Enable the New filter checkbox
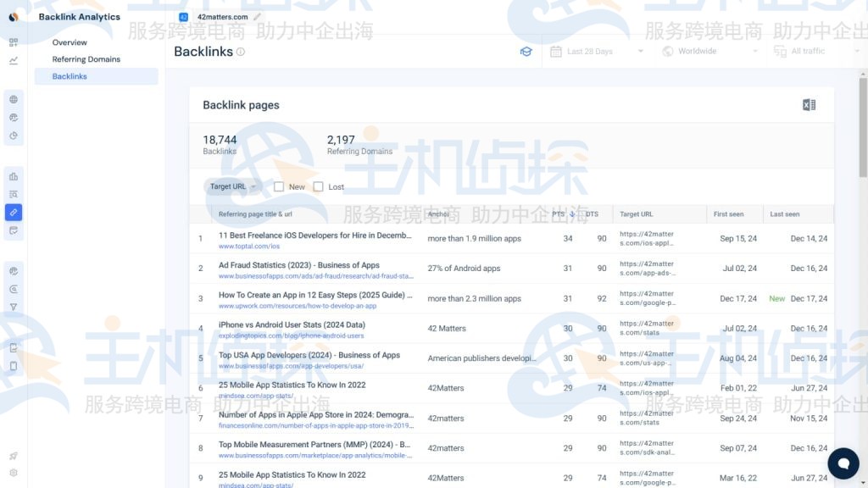 pos(279,186)
